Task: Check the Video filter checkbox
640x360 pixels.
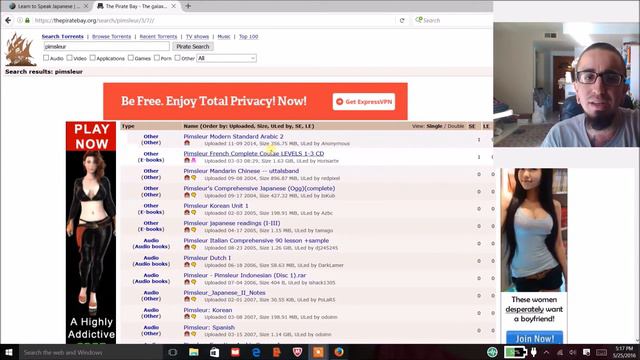Action: (69, 58)
